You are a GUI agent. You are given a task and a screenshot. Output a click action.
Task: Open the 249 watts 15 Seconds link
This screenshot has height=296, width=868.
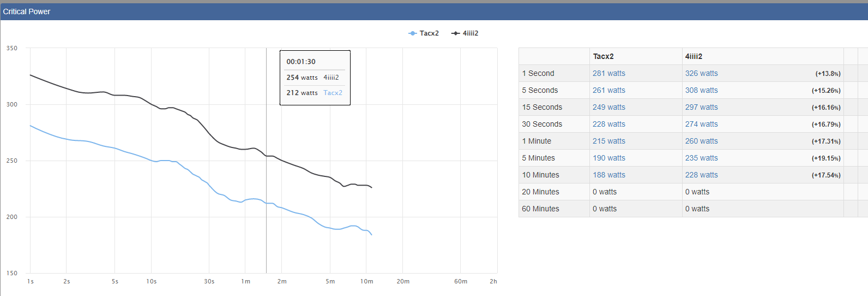pyautogui.click(x=608, y=107)
